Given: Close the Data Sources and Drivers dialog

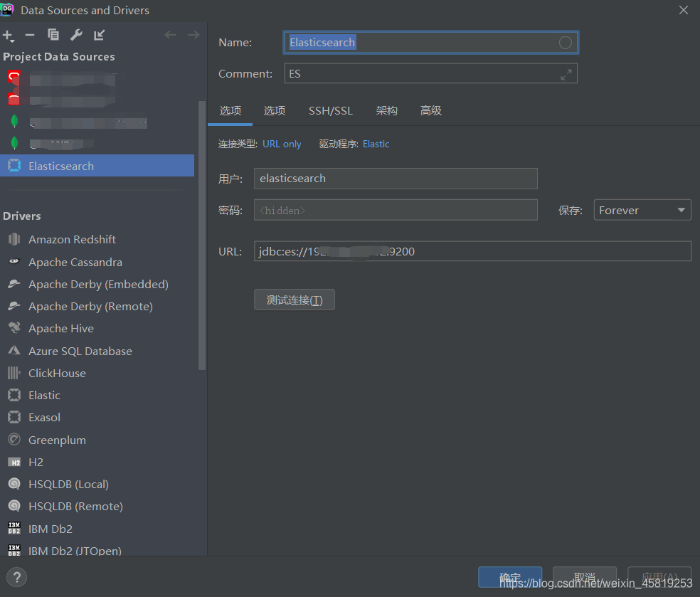Looking at the screenshot, I should point(684,10).
